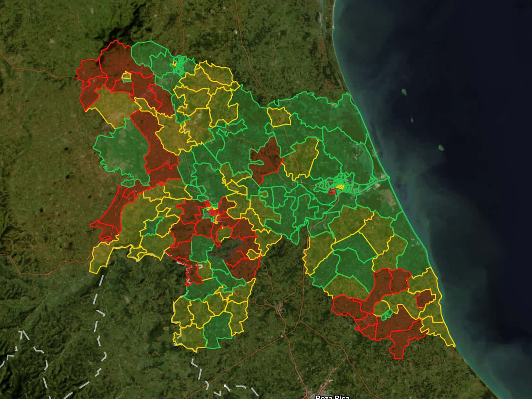Click the northernmost offshore island
Image resolution: width=532 pixels, height=399 pixels.
tap(404, 92)
